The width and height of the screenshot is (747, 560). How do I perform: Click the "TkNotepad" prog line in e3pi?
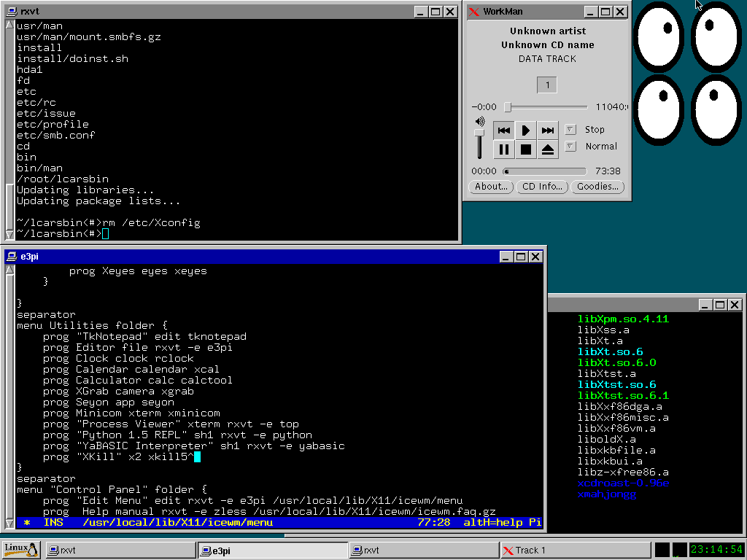[x=145, y=337]
